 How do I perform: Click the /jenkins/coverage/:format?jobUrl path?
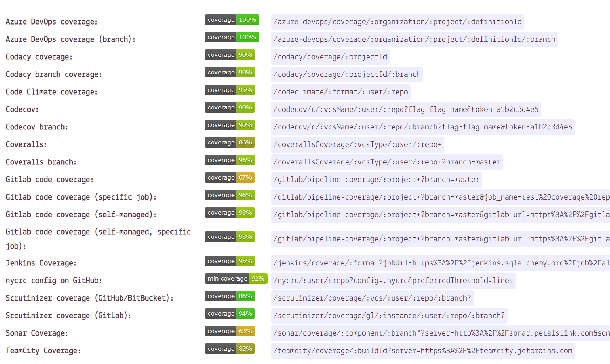[440, 263]
